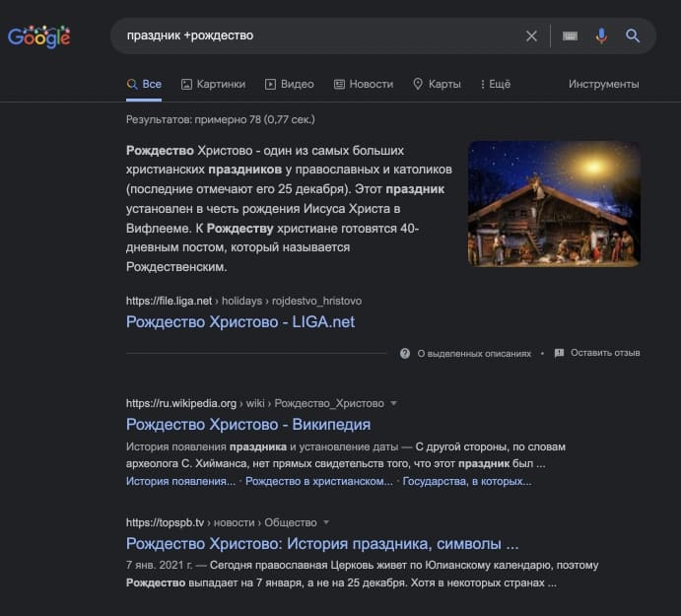The image size is (681, 616).
Task: Switch to the Карты tab
Action: coord(437,85)
